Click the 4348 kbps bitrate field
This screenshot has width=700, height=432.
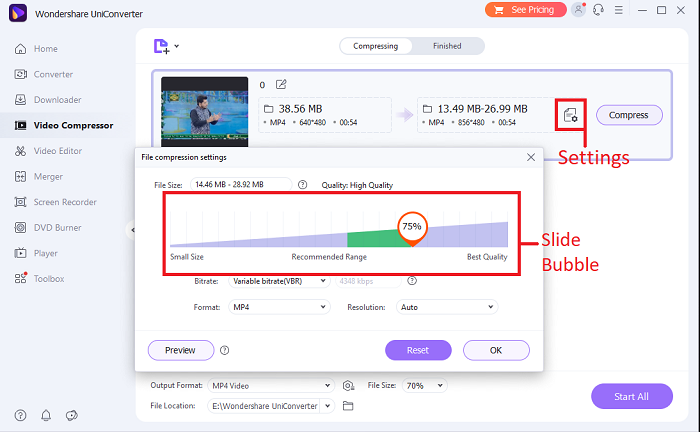[368, 281]
